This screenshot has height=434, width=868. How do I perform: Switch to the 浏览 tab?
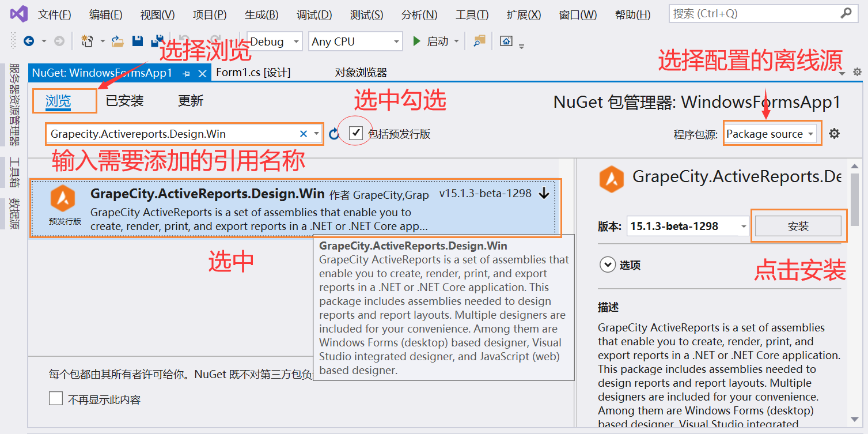pyautogui.click(x=58, y=101)
